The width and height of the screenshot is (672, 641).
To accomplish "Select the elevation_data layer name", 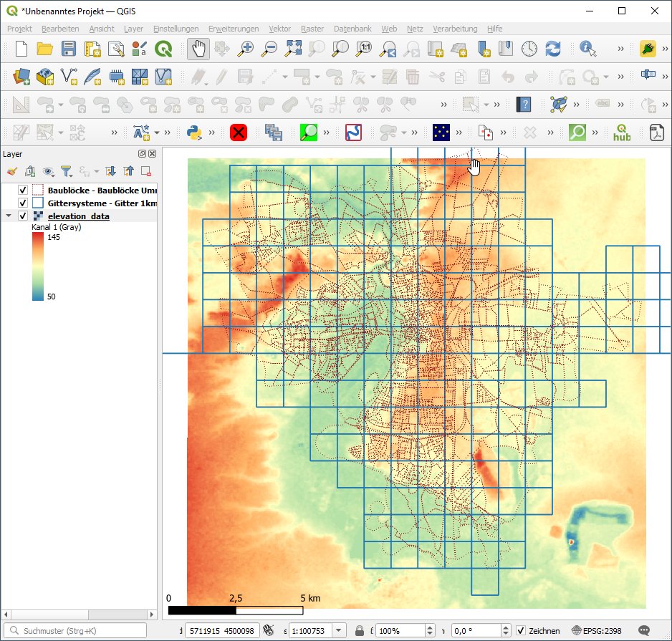I will [x=78, y=216].
